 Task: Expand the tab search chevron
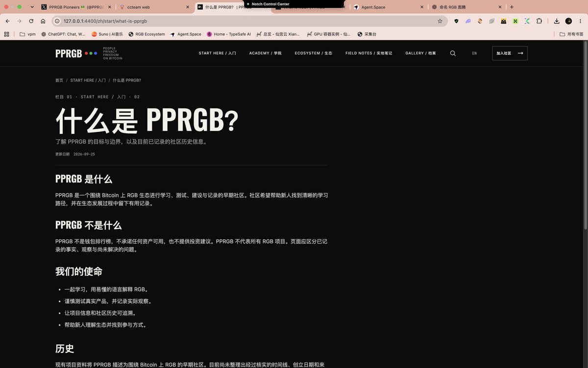tap(32, 7)
